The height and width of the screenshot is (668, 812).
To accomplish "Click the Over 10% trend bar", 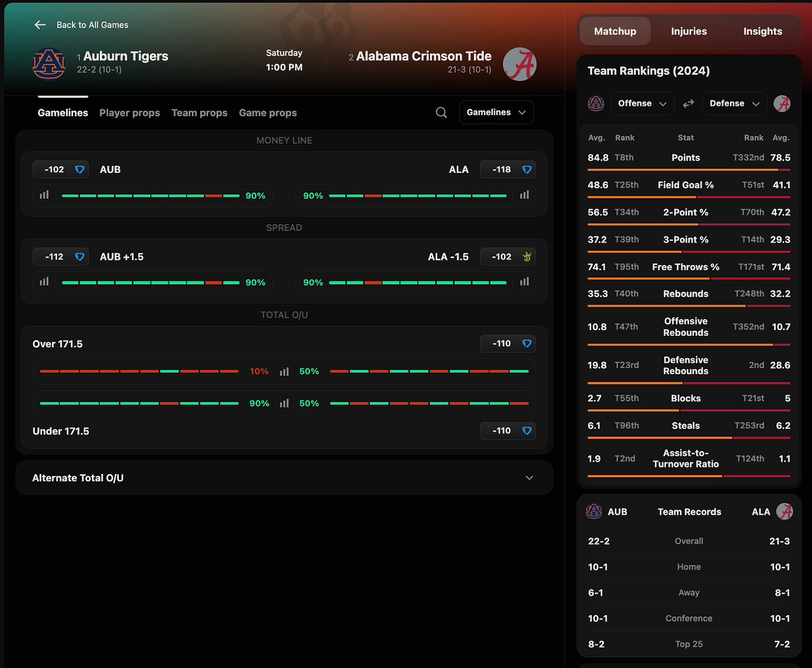I will point(139,371).
